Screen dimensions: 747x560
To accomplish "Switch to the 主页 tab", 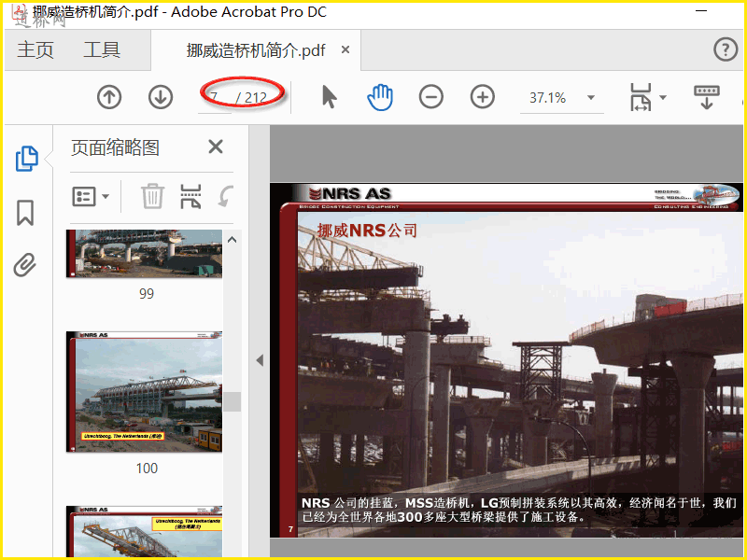I will tap(35, 50).
